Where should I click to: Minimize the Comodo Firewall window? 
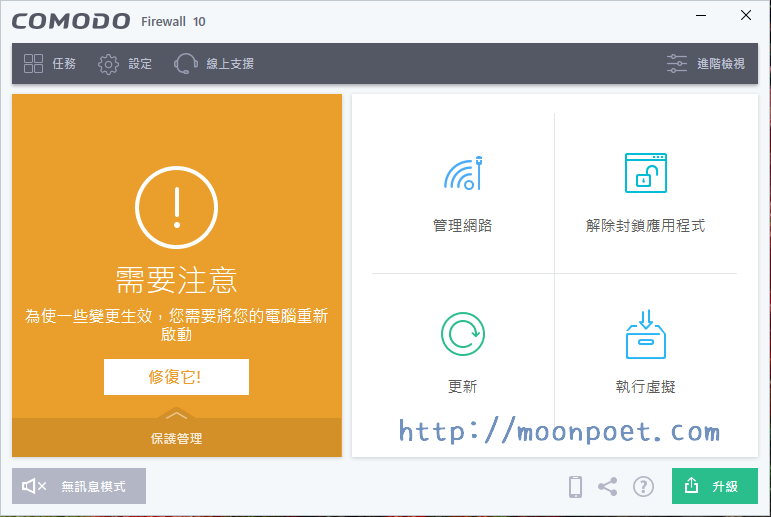tap(701, 16)
